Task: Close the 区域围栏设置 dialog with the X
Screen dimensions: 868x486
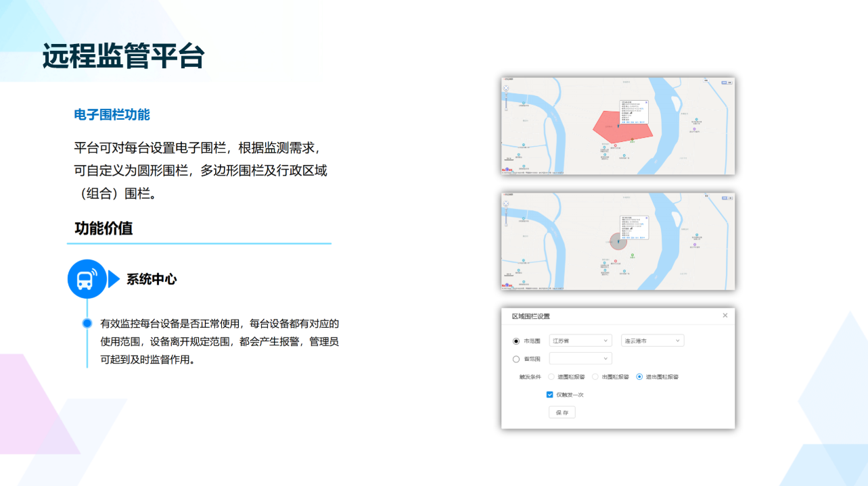Action: pos(725,316)
